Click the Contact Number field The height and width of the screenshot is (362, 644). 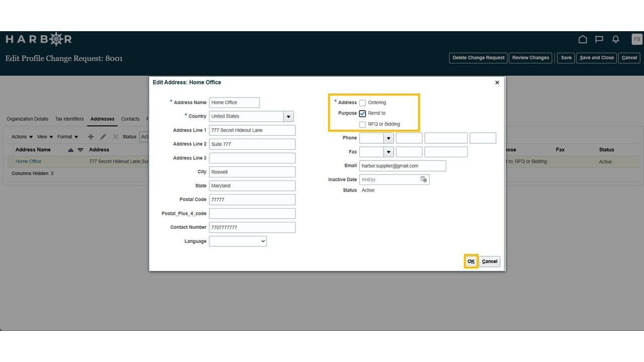tap(252, 227)
